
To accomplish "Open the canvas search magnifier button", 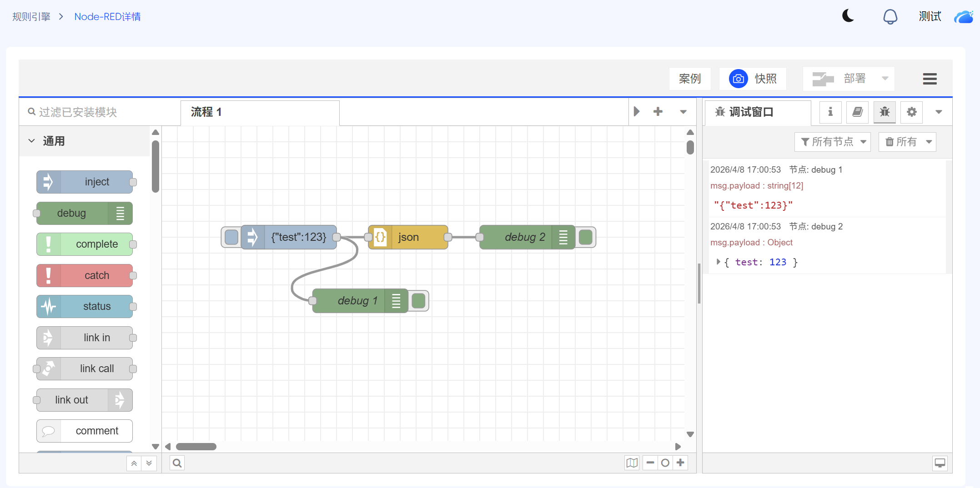I will 177,463.
